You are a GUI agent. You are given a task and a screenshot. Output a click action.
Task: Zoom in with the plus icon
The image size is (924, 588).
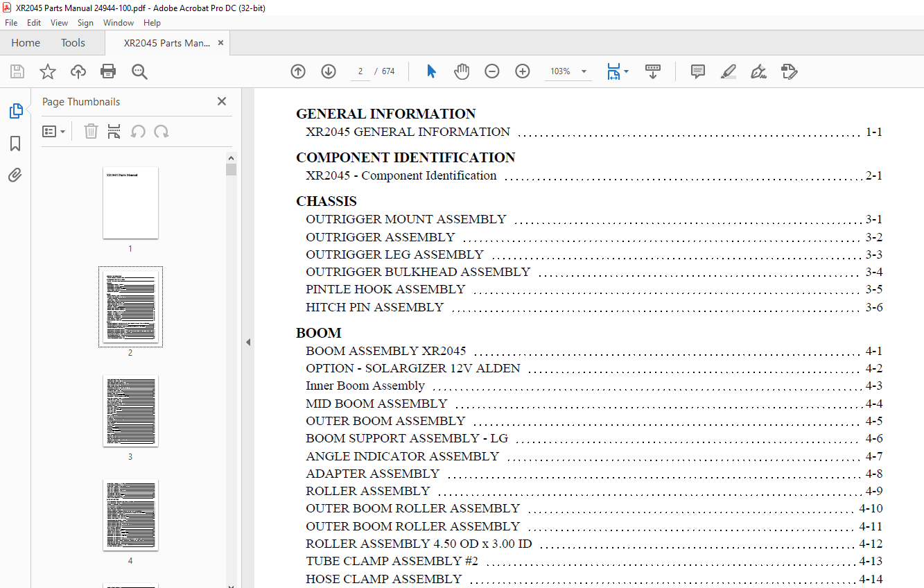[523, 71]
